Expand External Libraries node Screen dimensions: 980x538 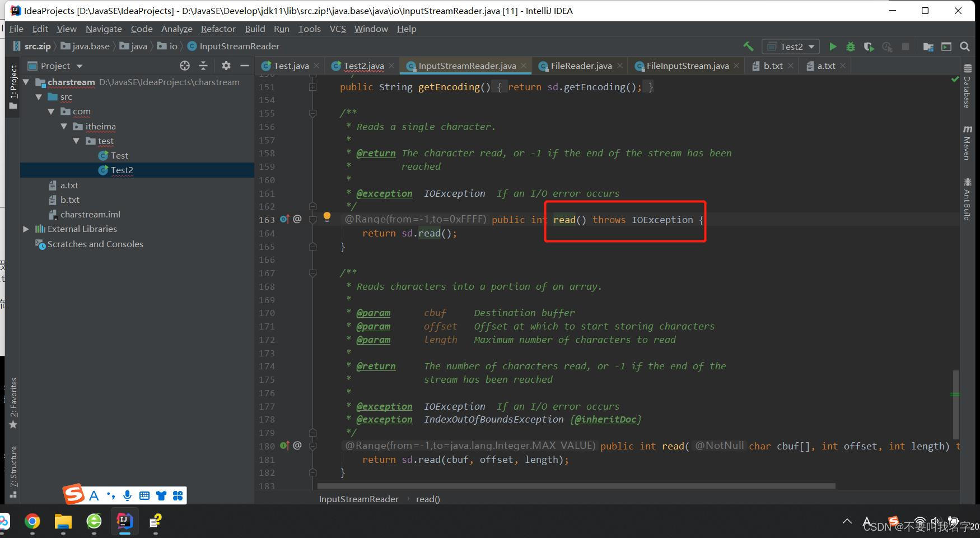coord(26,229)
